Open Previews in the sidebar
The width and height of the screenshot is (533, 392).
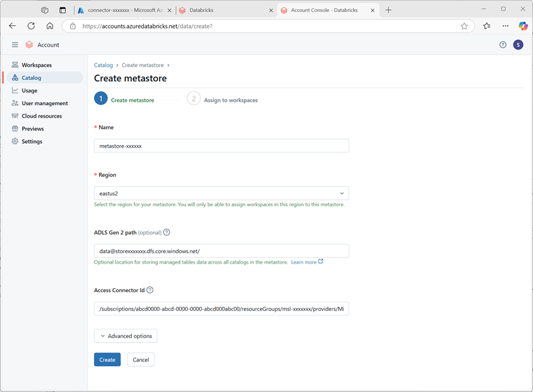45,128
